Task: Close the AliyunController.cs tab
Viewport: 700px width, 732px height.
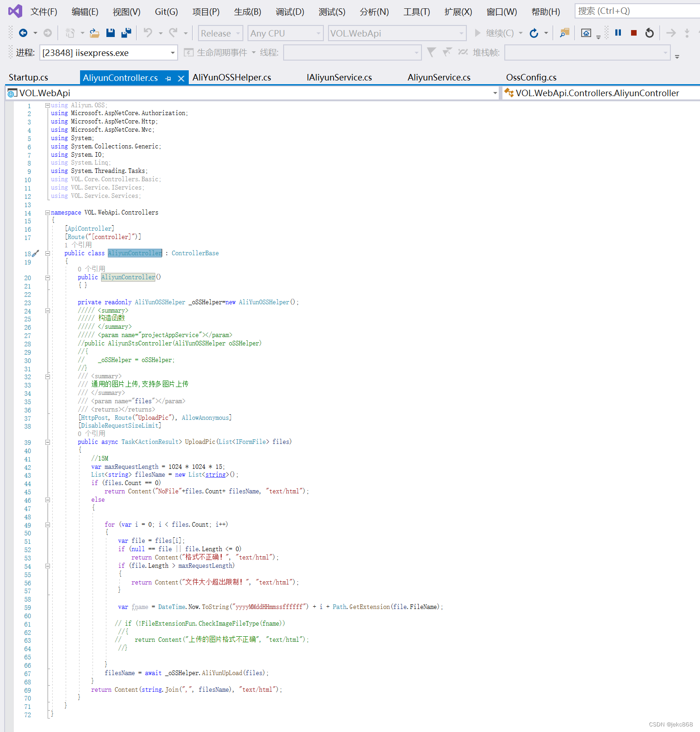Action: coord(181,79)
